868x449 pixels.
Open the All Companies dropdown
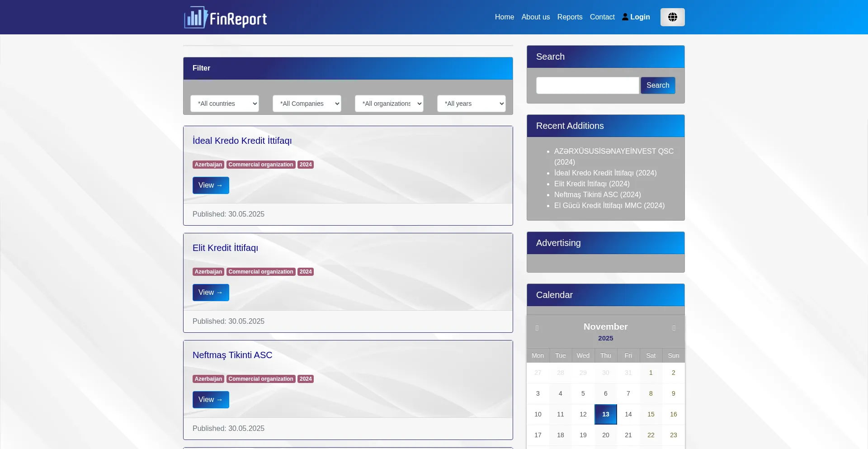[307, 104]
